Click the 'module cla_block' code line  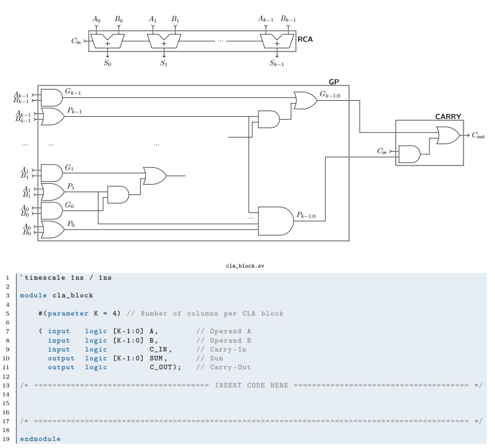pyautogui.click(x=57, y=295)
